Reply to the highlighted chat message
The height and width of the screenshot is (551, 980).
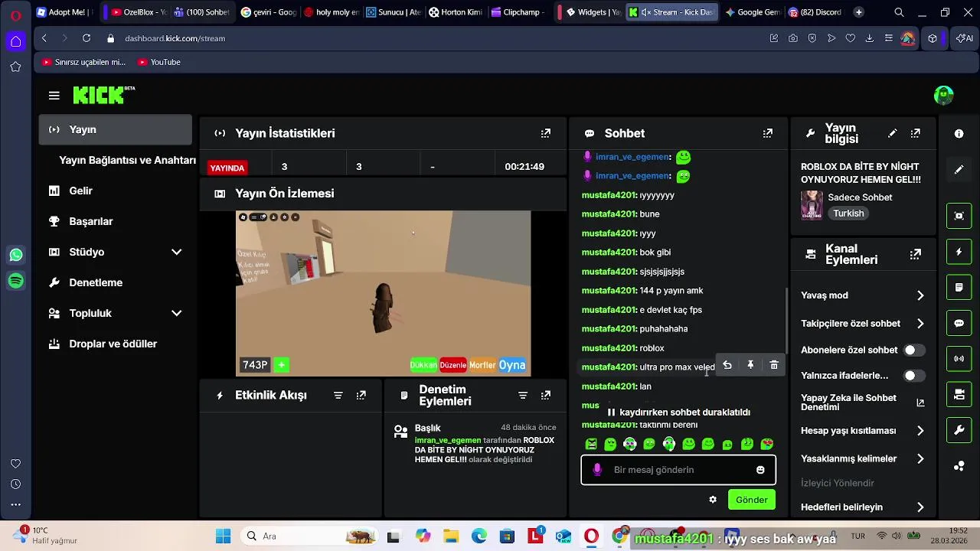[727, 366]
